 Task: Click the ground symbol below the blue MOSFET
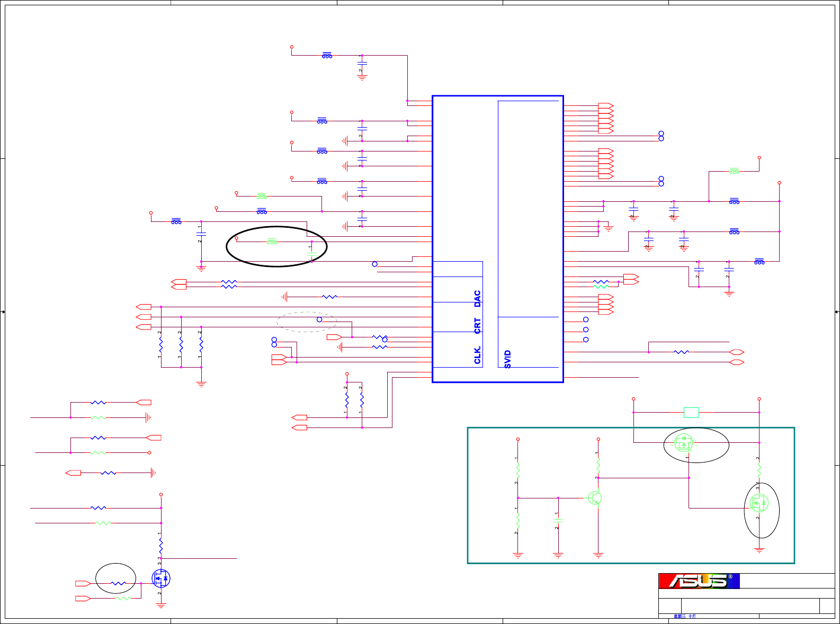click(x=161, y=605)
